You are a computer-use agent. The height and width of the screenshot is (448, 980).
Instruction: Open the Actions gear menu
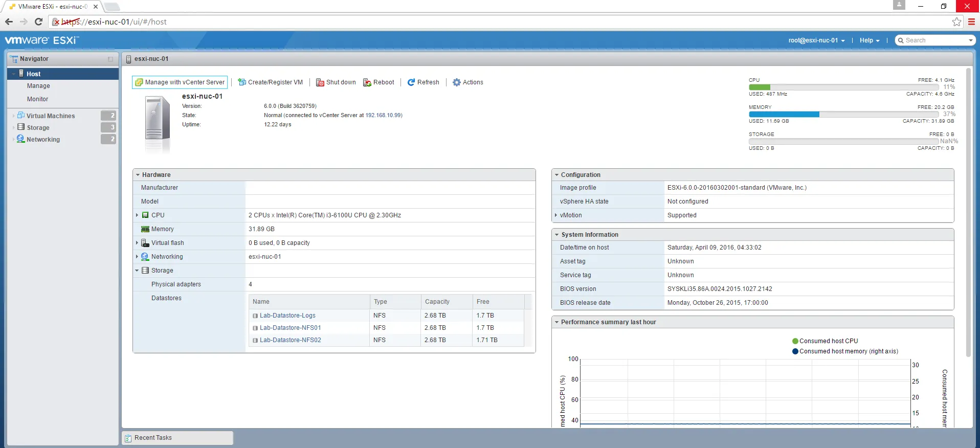pos(457,82)
